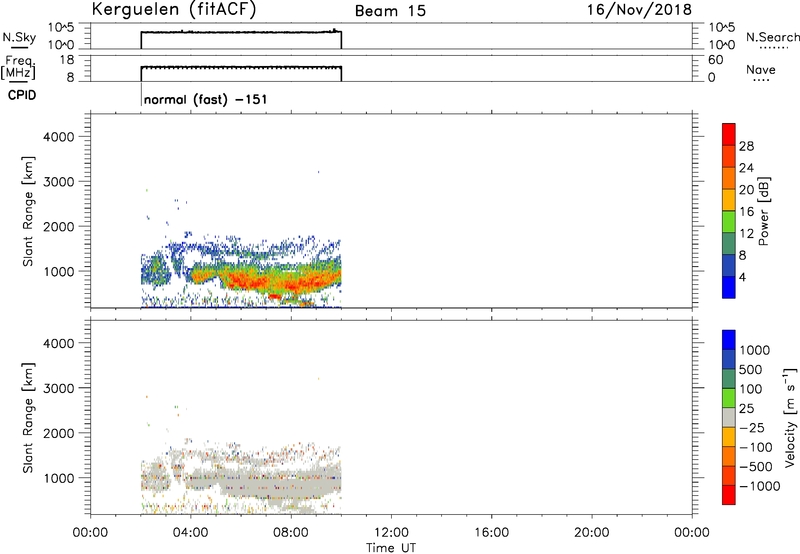
Task: Click the Velocity colorbar value '1000'
Action: pyautogui.click(x=755, y=350)
